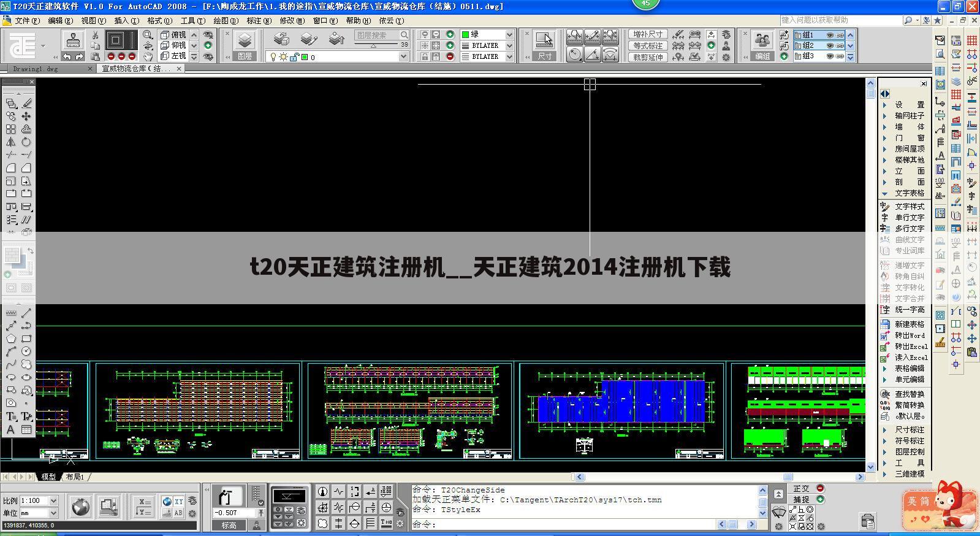Click the compass symbol icon in bottom grid
980x536 pixels.
click(x=323, y=491)
